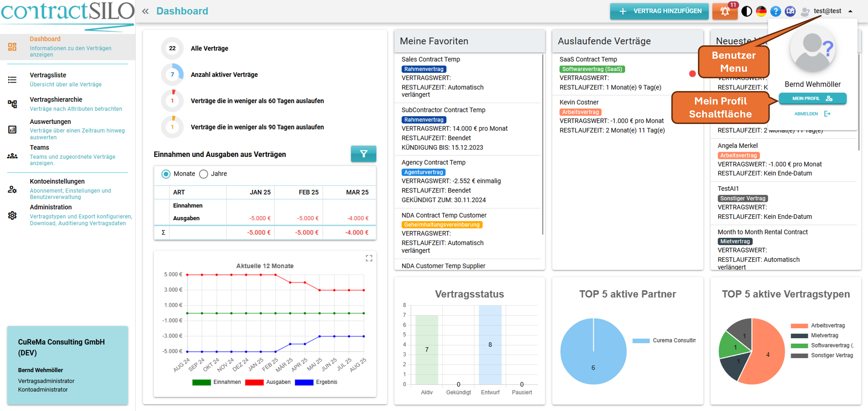Viewport: 868px width, 411px height.
Task: Select the Monate radio button
Action: coord(166,174)
